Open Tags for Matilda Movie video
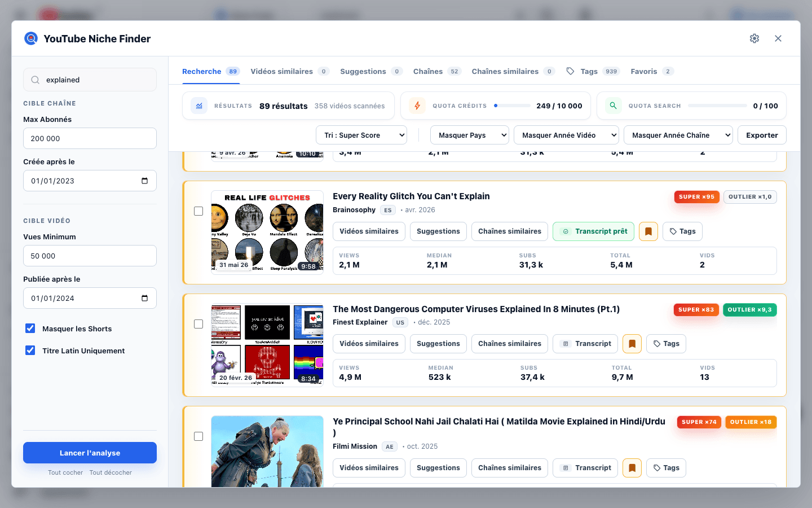The image size is (812, 508). 666,468
